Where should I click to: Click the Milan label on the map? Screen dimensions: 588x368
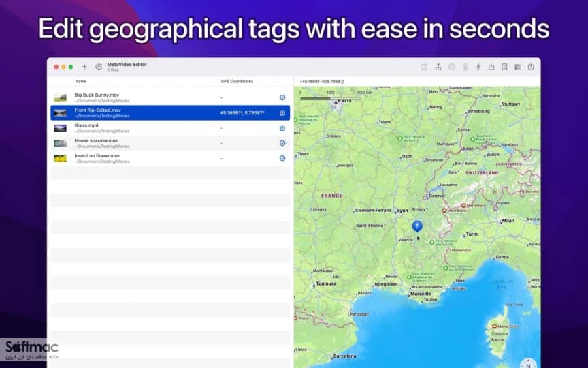coord(508,221)
